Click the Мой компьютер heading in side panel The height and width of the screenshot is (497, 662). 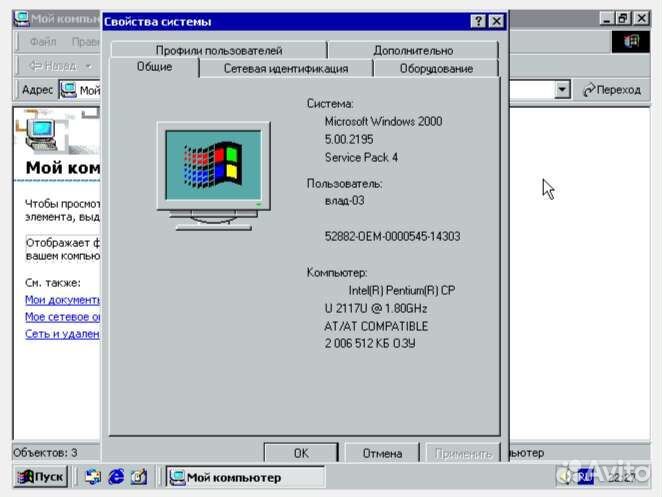(63, 168)
